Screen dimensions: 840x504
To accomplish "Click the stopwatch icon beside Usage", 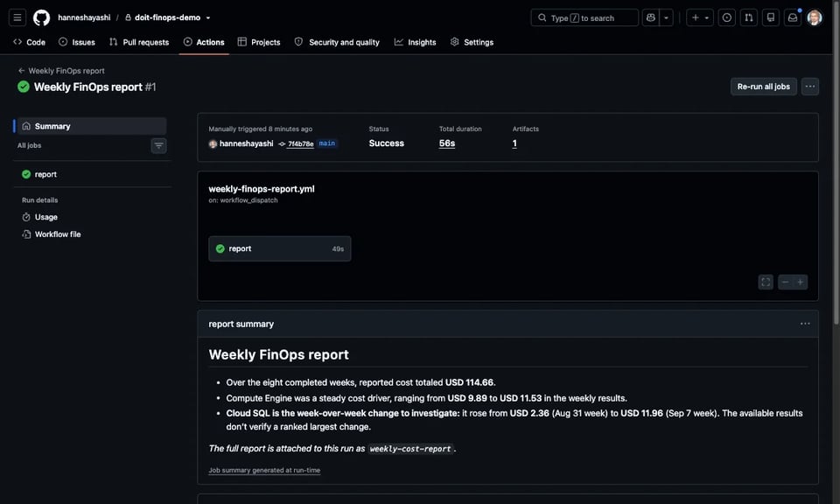I will tap(26, 217).
